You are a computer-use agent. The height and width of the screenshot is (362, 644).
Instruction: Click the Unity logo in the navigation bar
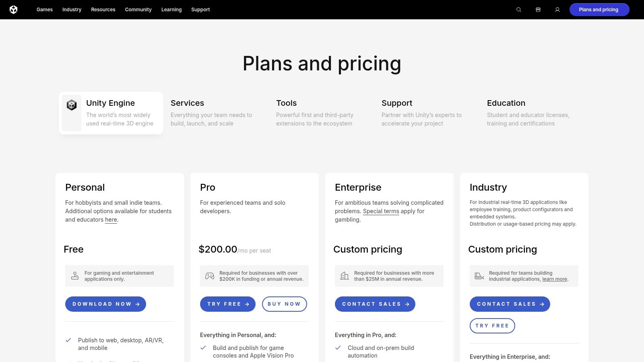14,9
